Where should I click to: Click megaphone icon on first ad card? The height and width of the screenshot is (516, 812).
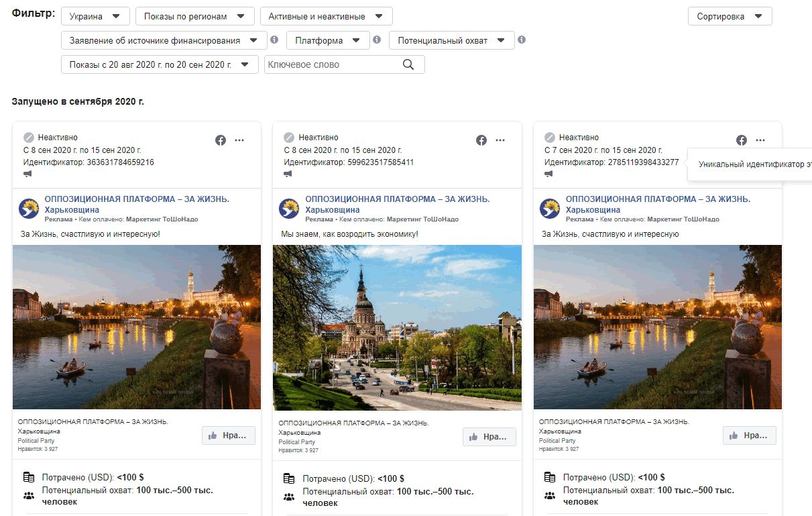[27, 174]
